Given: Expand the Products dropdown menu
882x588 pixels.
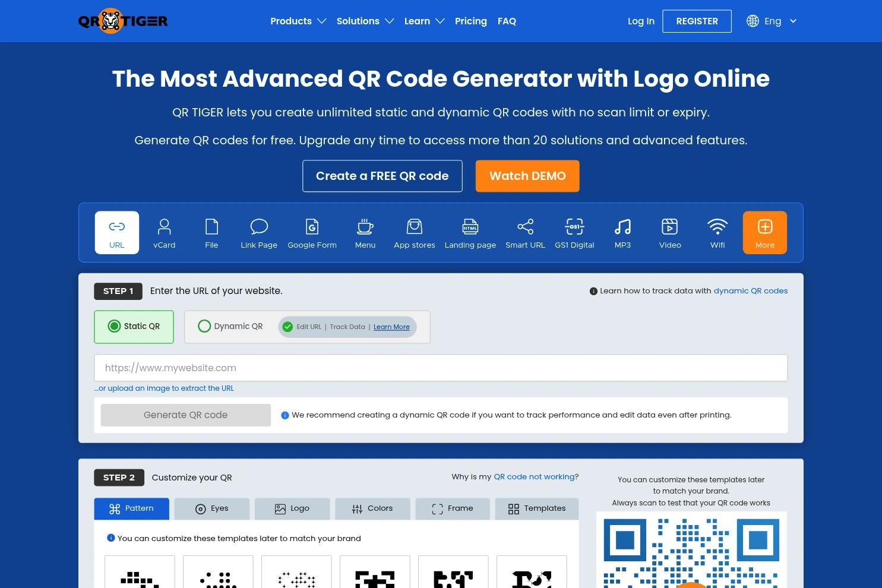Looking at the screenshot, I should click(298, 21).
